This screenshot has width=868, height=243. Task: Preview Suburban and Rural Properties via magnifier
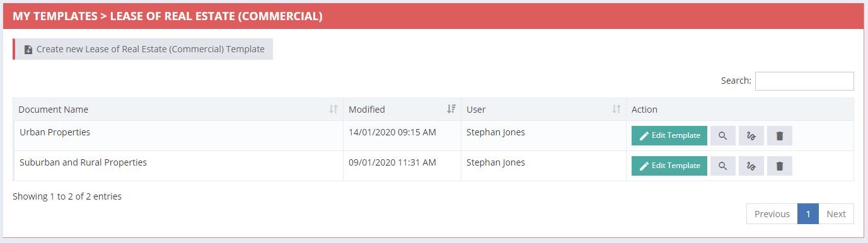(x=723, y=166)
